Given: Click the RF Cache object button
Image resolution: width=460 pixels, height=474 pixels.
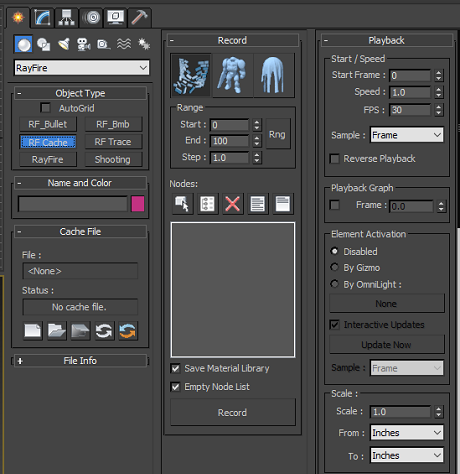Looking at the screenshot, I should pos(48,142).
